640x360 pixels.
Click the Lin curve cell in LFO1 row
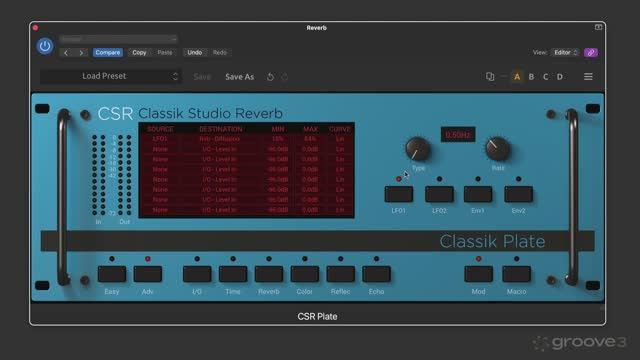click(x=340, y=139)
